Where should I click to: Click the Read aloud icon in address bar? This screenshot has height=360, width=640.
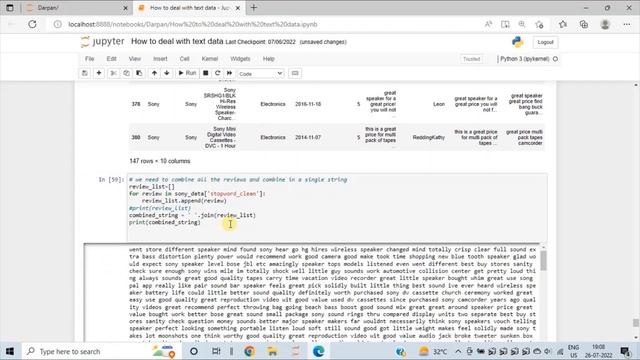488,24
